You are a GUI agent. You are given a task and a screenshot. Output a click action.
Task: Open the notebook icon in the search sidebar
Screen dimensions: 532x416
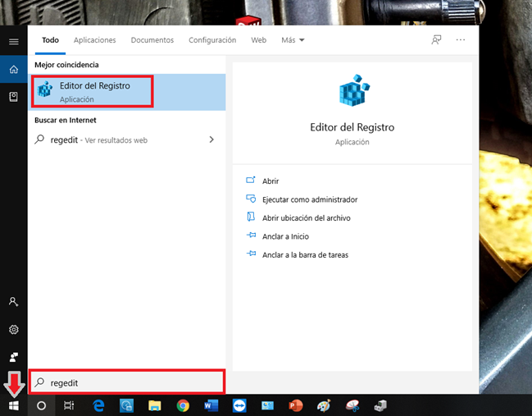click(x=14, y=97)
